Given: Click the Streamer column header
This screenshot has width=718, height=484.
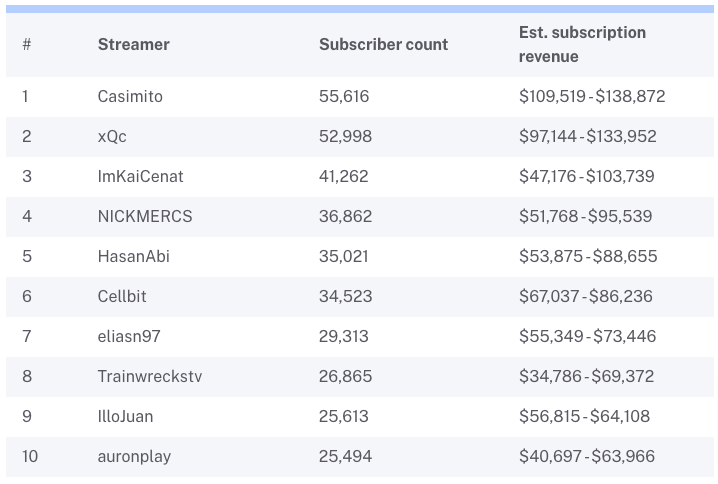Looking at the screenshot, I should [133, 44].
